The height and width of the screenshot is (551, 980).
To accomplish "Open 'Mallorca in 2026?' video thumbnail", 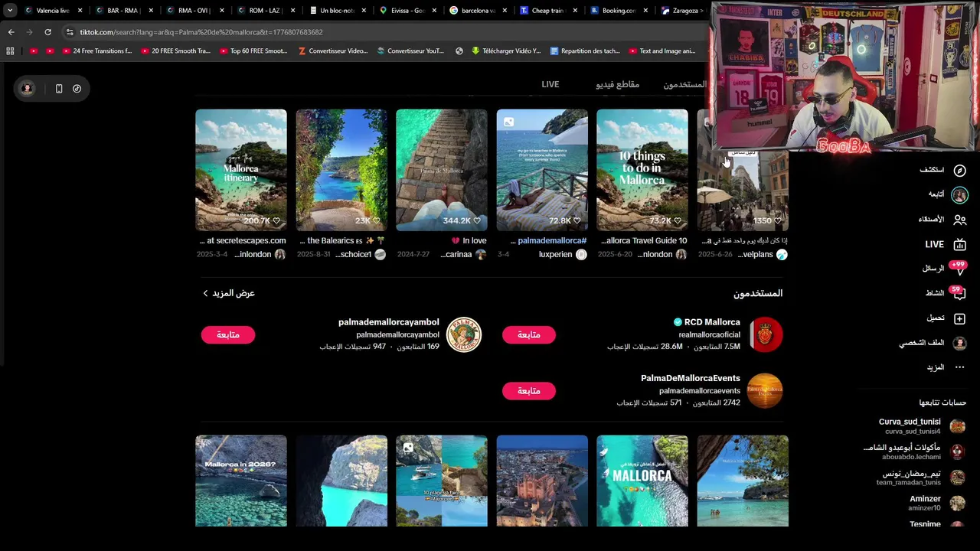I will point(241,481).
